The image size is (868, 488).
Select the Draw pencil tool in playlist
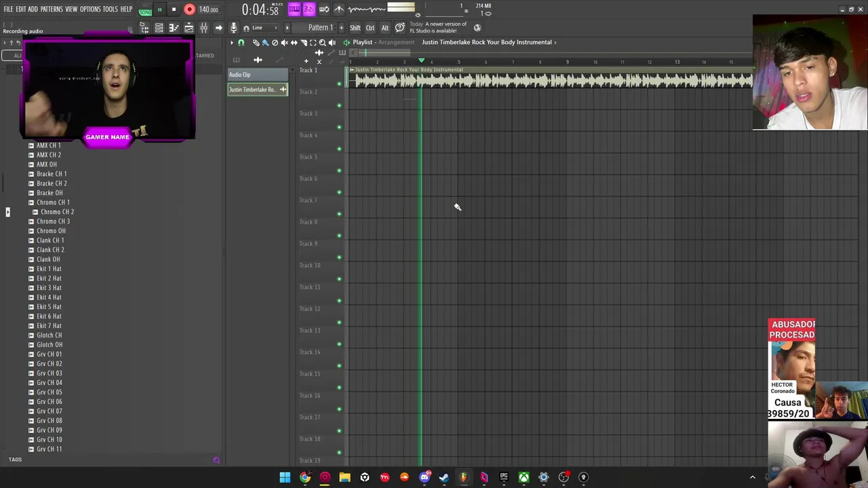[x=256, y=43]
